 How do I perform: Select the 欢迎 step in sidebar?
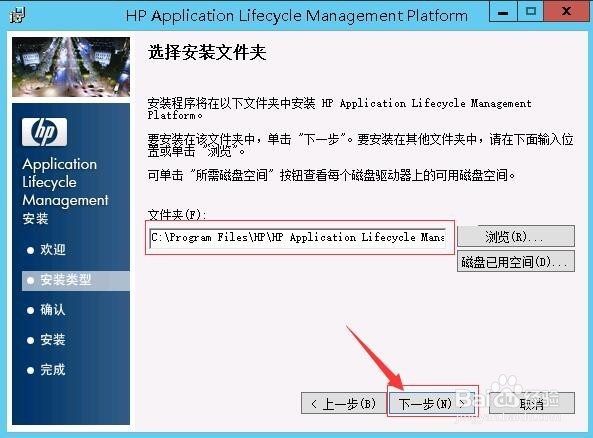(x=53, y=250)
